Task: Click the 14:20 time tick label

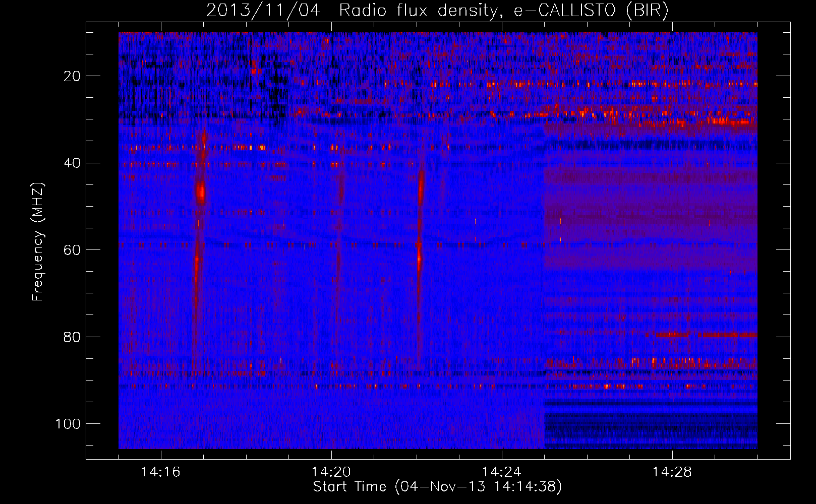Action: point(331,472)
